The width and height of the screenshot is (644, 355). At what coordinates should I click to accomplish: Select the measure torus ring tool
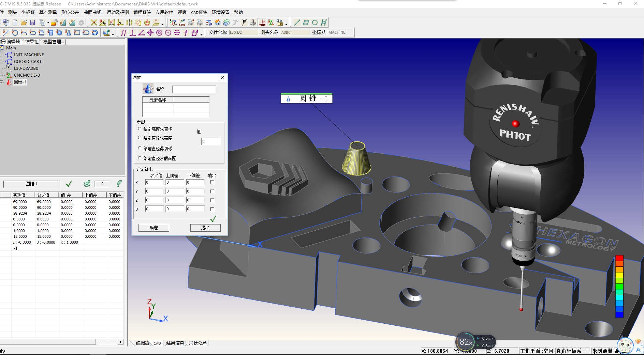tap(95, 33)
